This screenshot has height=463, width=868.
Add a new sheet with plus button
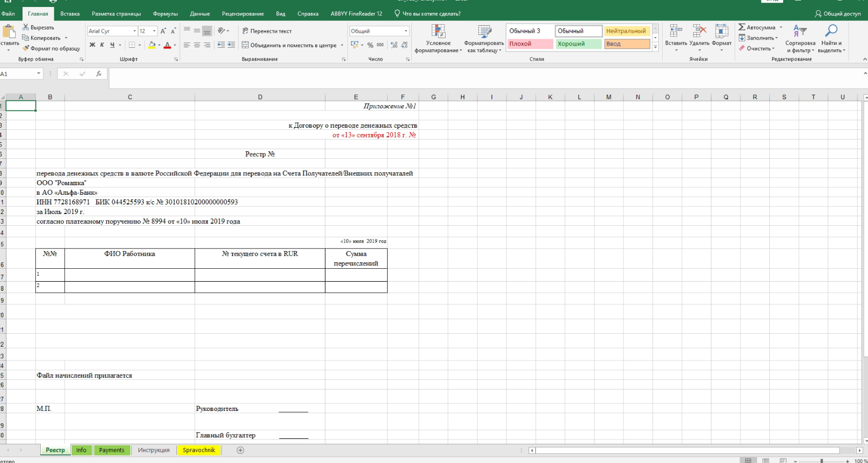click(240, 450)
